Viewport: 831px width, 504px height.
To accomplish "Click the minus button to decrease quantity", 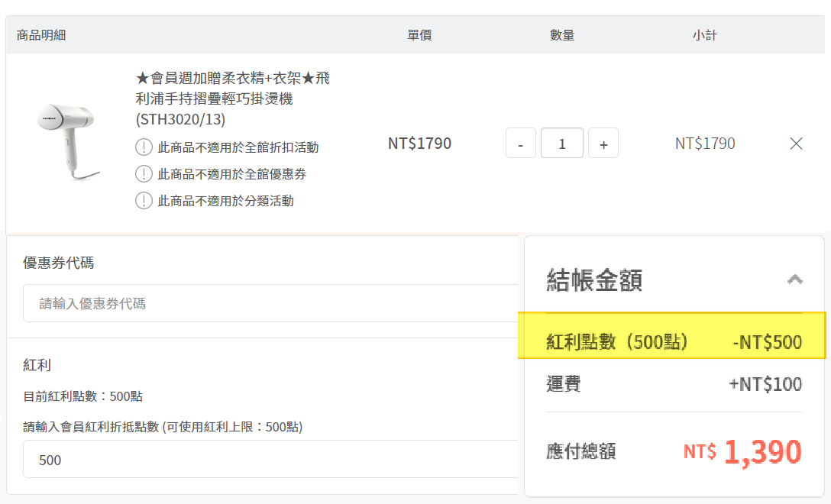I will [x=521, y=144].
